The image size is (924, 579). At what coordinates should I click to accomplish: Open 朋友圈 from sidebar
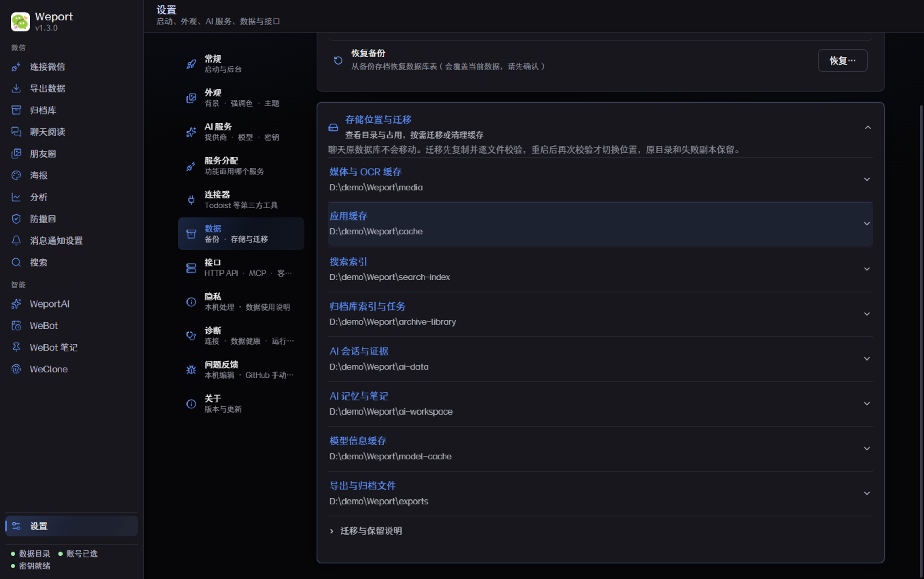(x=72, y=154)
